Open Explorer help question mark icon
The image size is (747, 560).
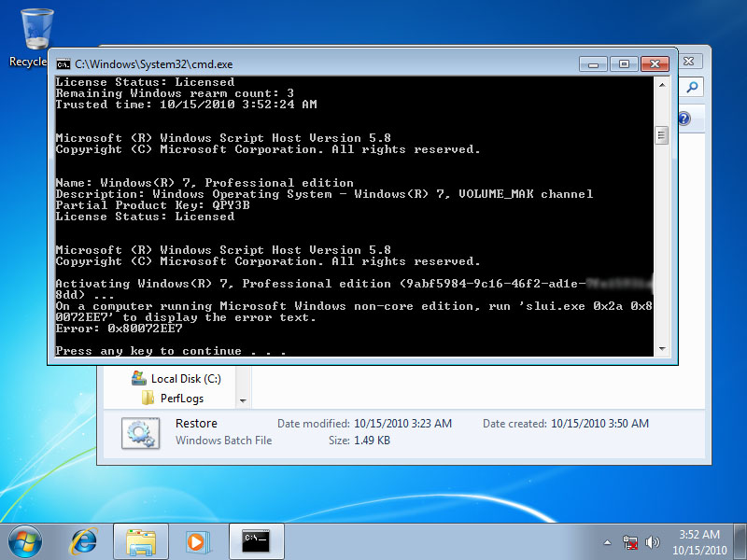tap(684, 119)
